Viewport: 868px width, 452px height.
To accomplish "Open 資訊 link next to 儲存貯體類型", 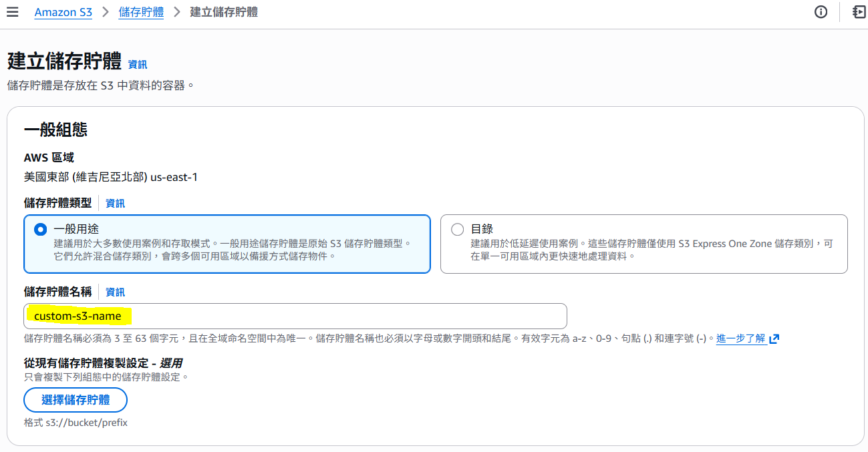I will [x=115, y=204].
